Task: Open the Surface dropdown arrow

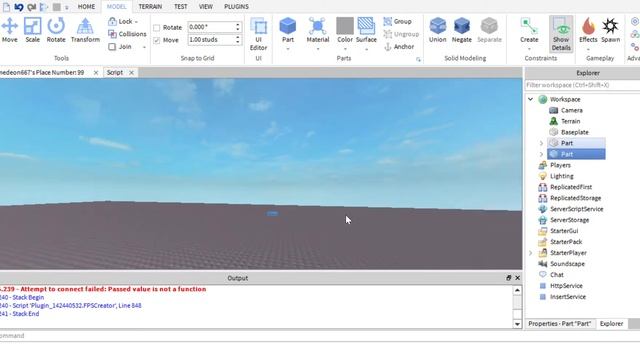Action: [x=366, y=49]
